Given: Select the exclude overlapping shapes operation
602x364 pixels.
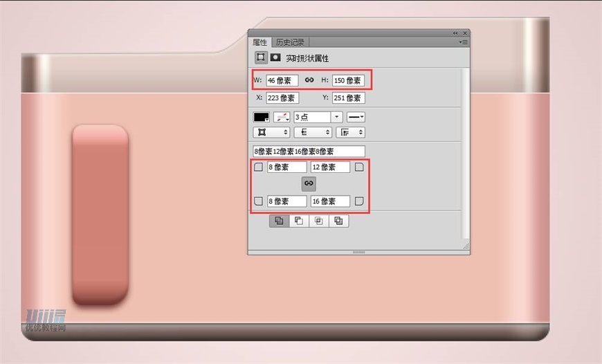Looking at the screenshot, I should click(338, 221).
